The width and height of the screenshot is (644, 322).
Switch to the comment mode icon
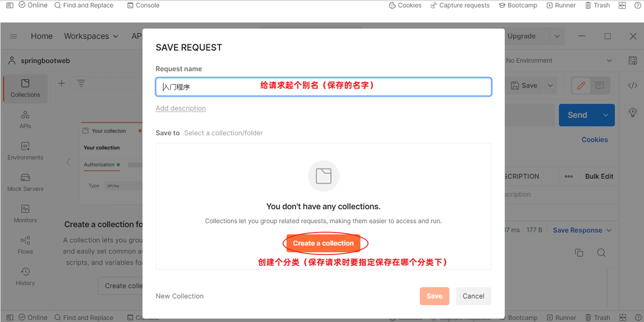coord(600,85)
